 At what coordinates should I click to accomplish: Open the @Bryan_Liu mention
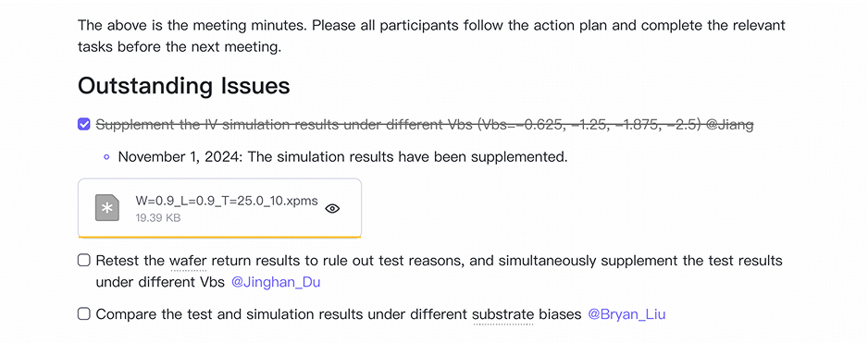[x=626, y=314]
